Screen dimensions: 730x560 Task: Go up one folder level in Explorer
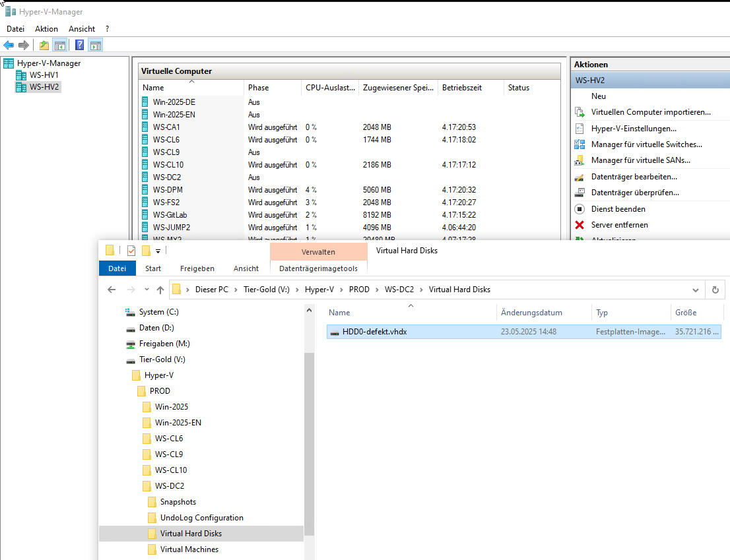point(160,290)
